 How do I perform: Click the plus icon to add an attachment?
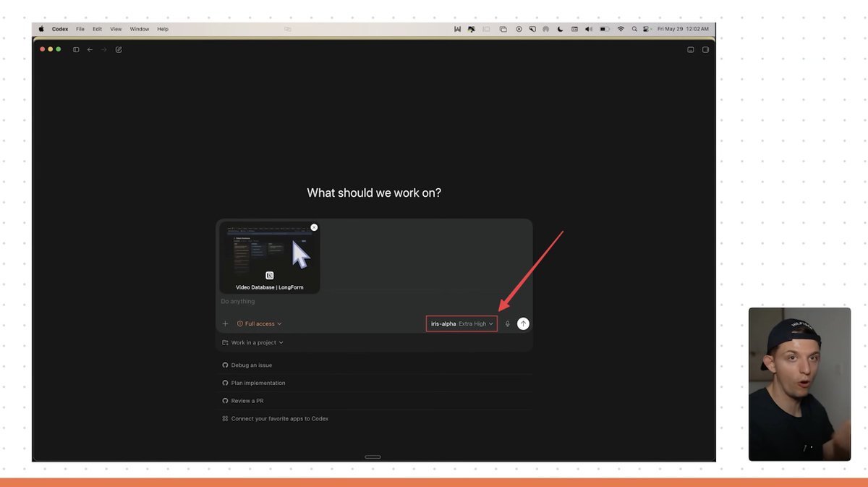coord(225,323)
